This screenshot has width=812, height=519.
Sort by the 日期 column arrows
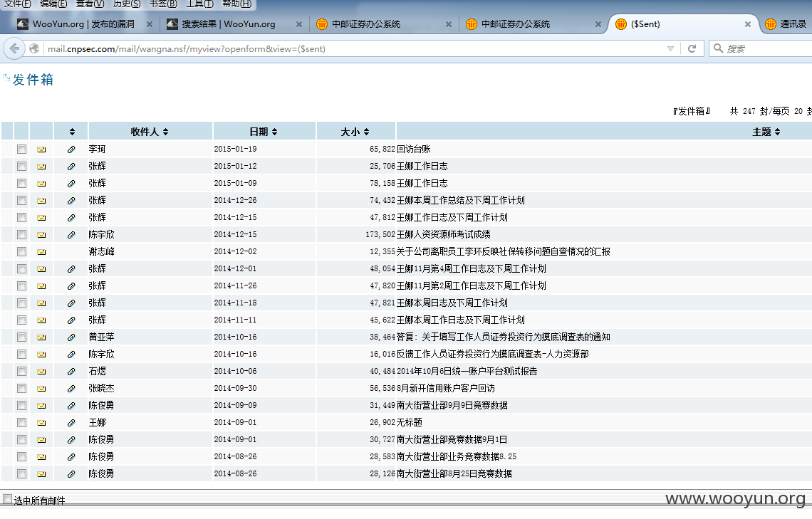tap(274, 132)
